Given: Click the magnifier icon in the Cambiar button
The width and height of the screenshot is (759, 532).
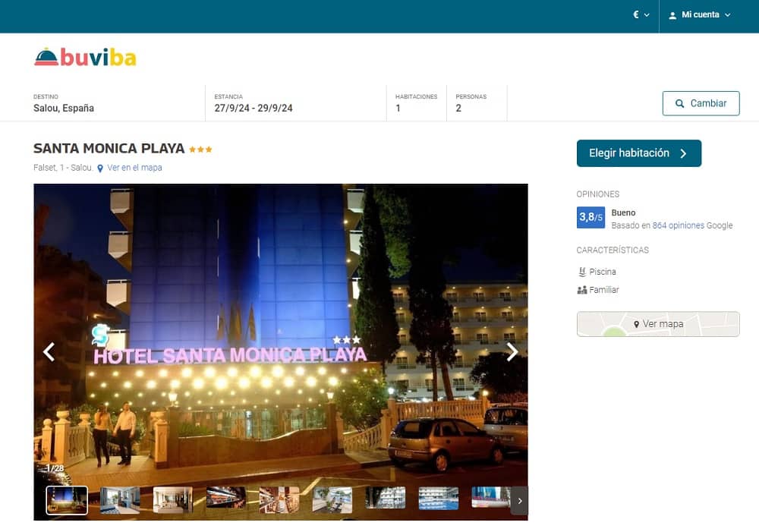Looking at the screenshot, I should tap(679, 104).
